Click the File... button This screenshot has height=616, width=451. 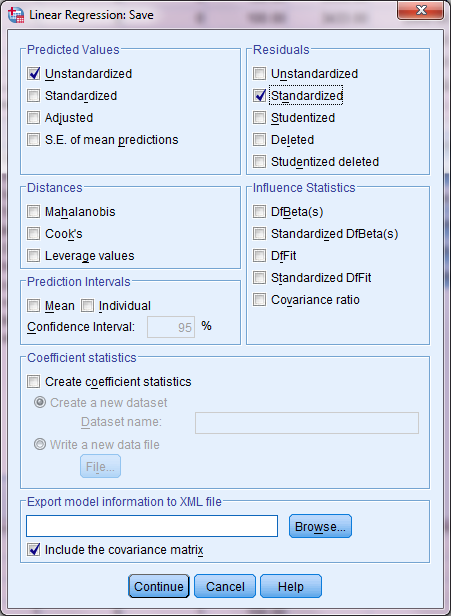(101, 466)
